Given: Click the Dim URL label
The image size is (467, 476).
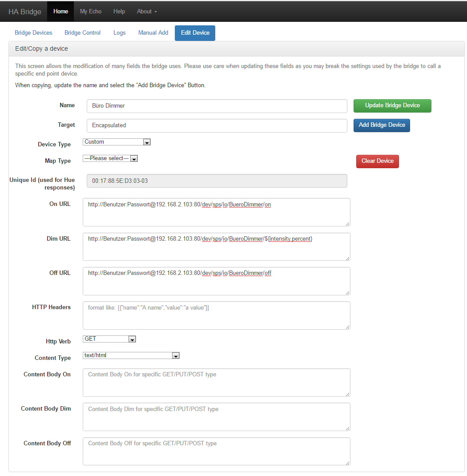Looking at the screenshot, I should (x=59, y=238).
